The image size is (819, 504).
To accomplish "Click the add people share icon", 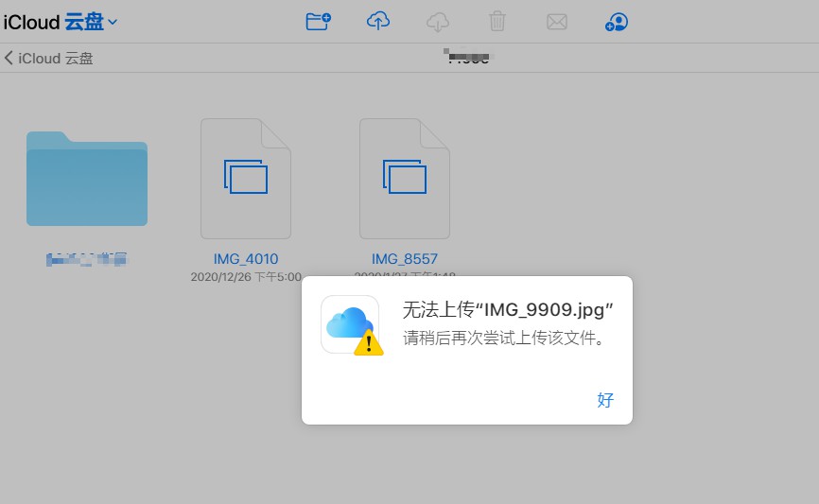I will (x=617, y=22).
